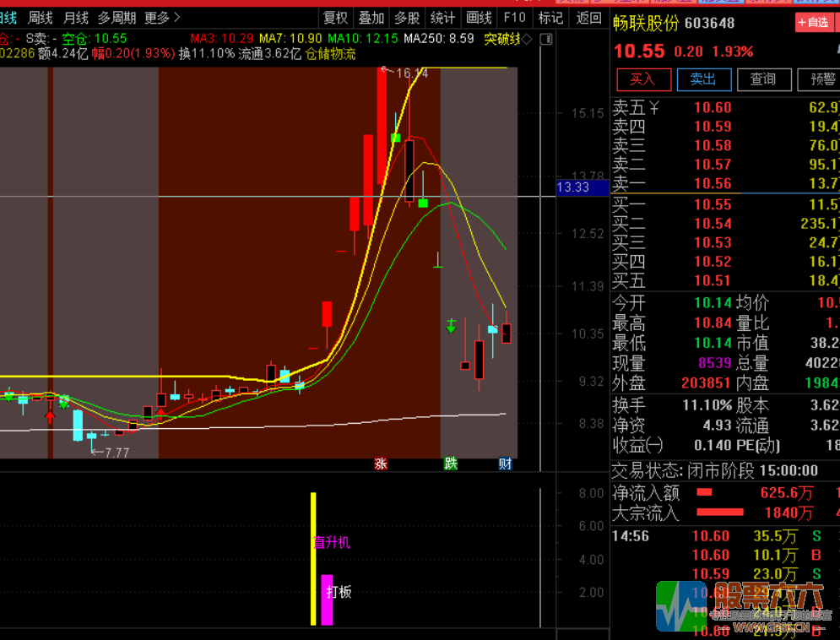Open the 多股 multi-stock view
Screen dimensions: 840x640
(x=407, y=19)
